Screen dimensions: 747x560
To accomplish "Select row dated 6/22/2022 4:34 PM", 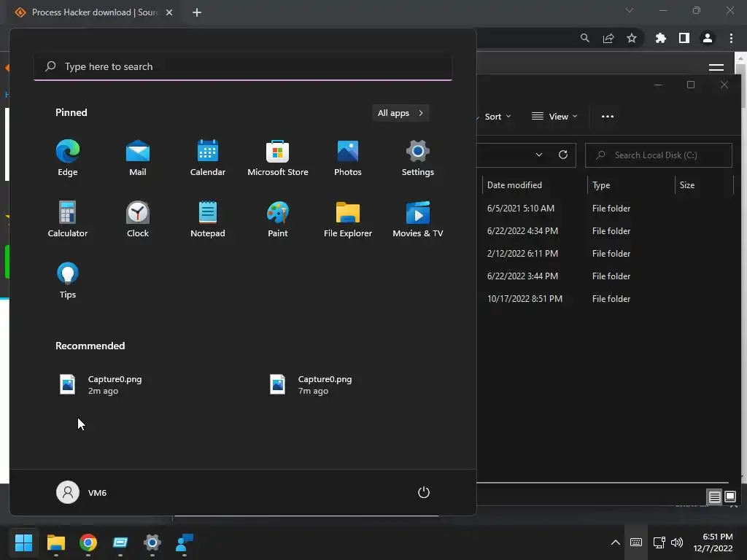I will click(605, 231).
